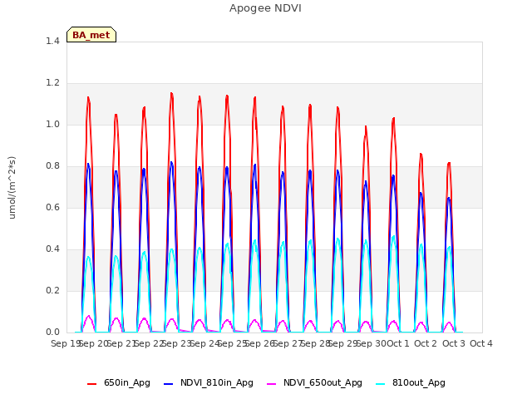Click the 0.6 y-axis tick label

pos(52,207)
